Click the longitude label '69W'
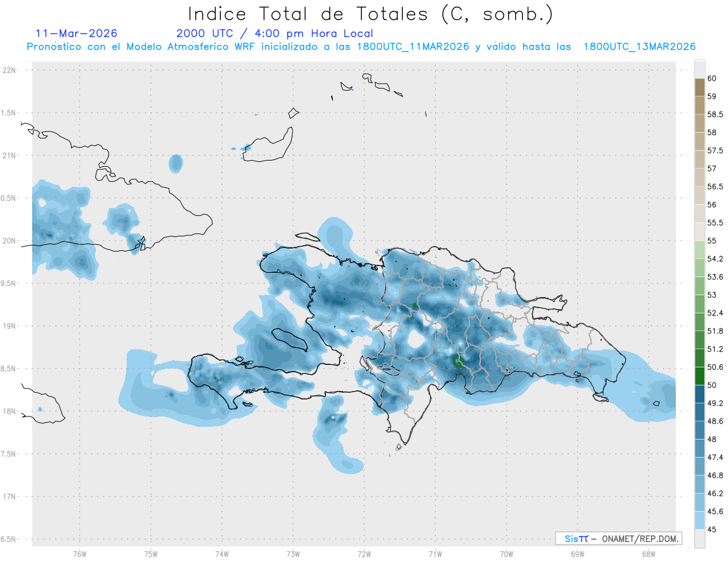 click(x=577, y=554)
